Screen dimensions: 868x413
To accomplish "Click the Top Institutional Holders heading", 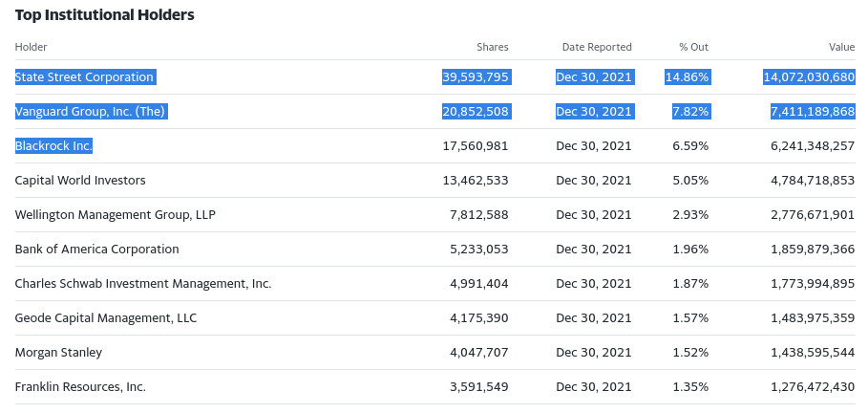I will pyautogui.click(x=105, y=15).
